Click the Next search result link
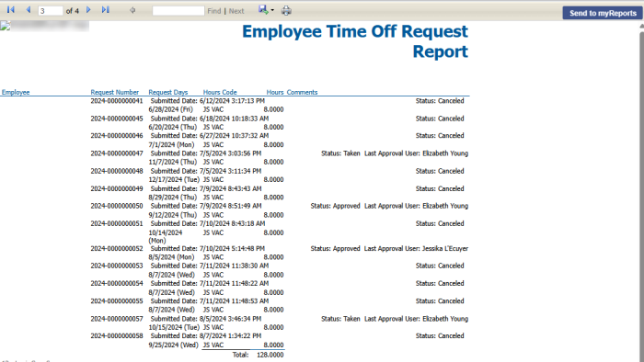The width and height of the screenshot is (644, 362). 236,11
